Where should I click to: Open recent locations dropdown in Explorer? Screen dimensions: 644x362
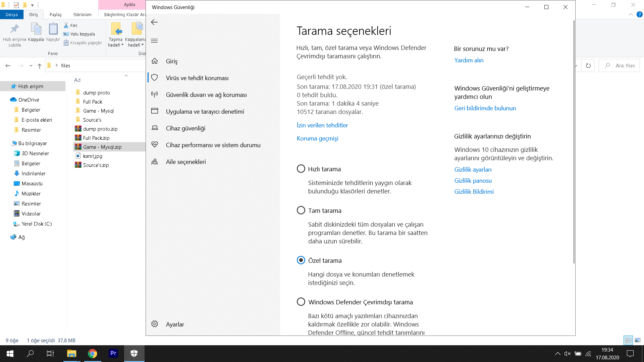coord(31,66)
